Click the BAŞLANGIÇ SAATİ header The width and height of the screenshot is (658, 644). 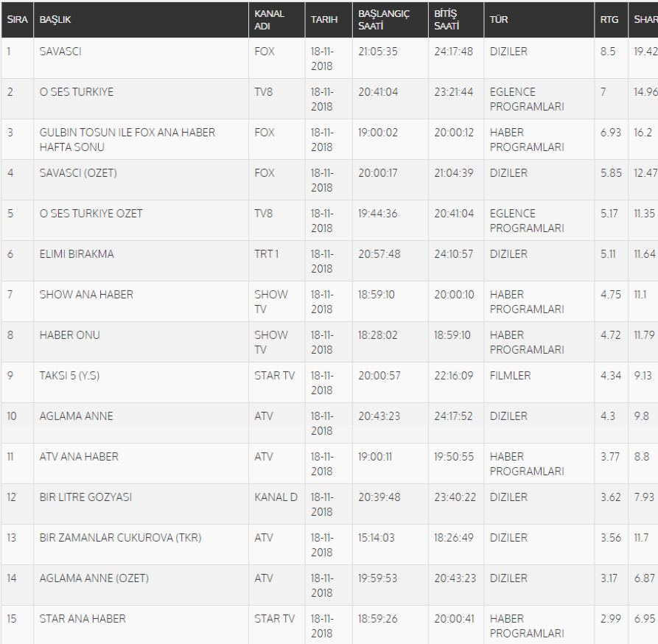[383, 20]
